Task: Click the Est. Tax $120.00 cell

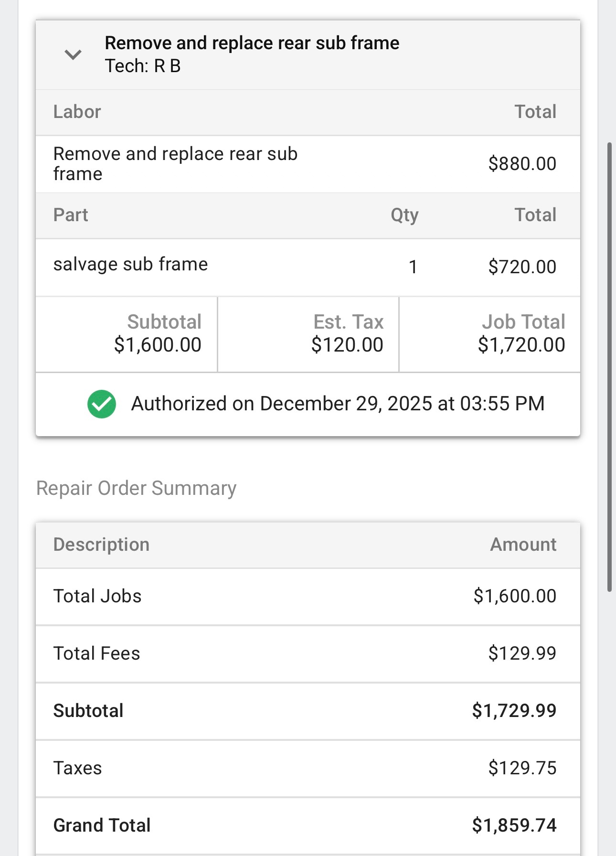Action: [347, 334]
